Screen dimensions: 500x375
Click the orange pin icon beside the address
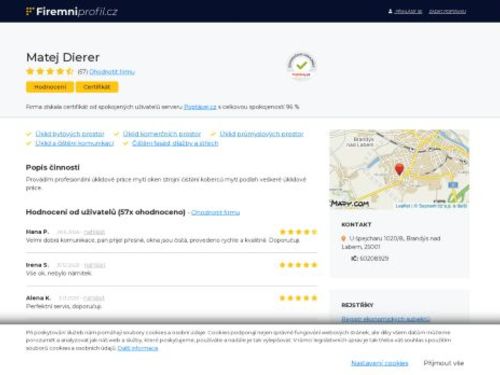[x=344, y=238]
